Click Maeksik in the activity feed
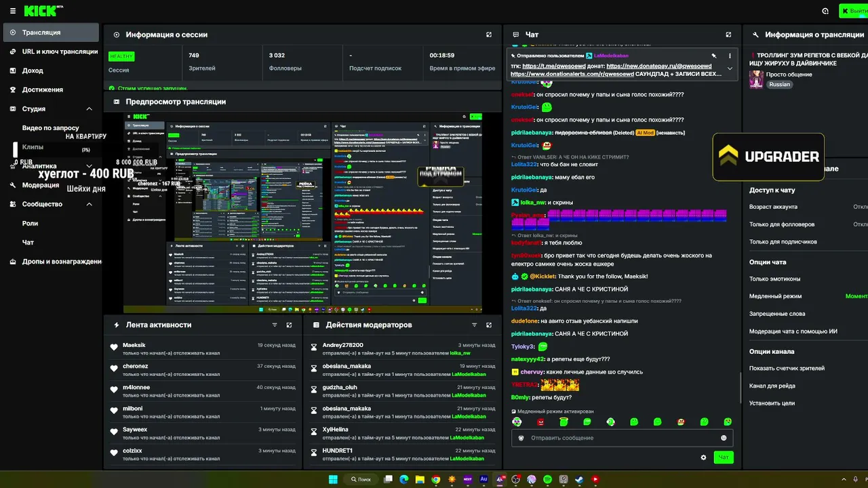 pyautogui.click(x=134, y=345)
